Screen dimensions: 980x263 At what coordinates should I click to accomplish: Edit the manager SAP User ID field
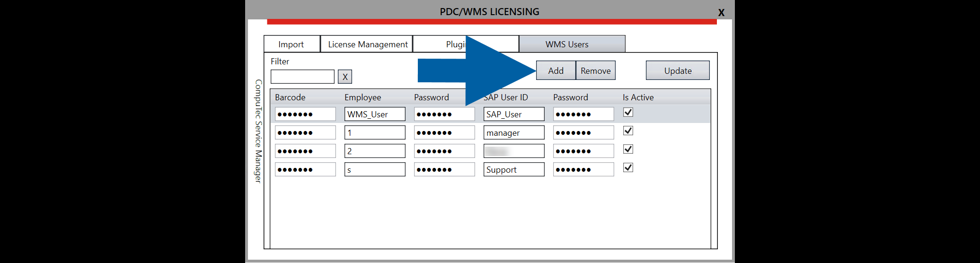(514, 132)
